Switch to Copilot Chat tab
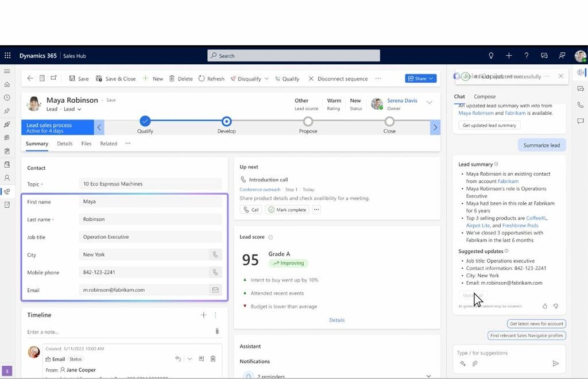Image resolution: width=588 pixels, height=379 pixels. pos(459,96)
